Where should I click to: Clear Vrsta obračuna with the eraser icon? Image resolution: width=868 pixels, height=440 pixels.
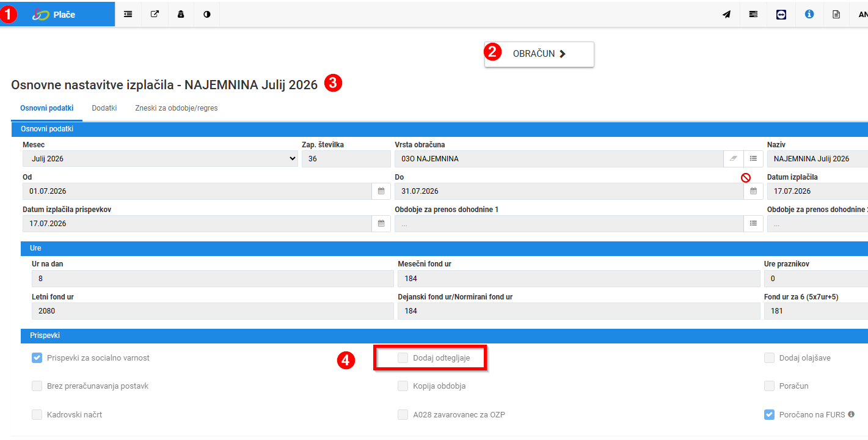734,159
